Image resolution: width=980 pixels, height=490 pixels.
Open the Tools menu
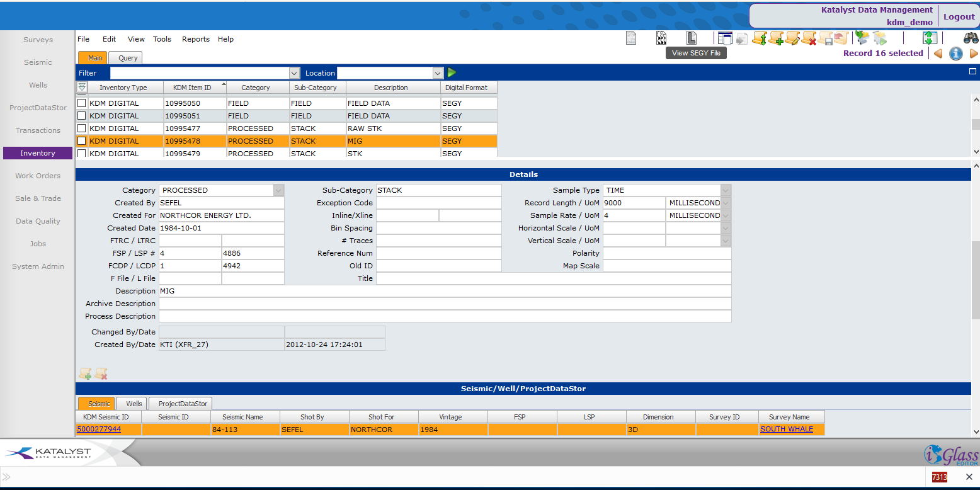coord(162,39)
